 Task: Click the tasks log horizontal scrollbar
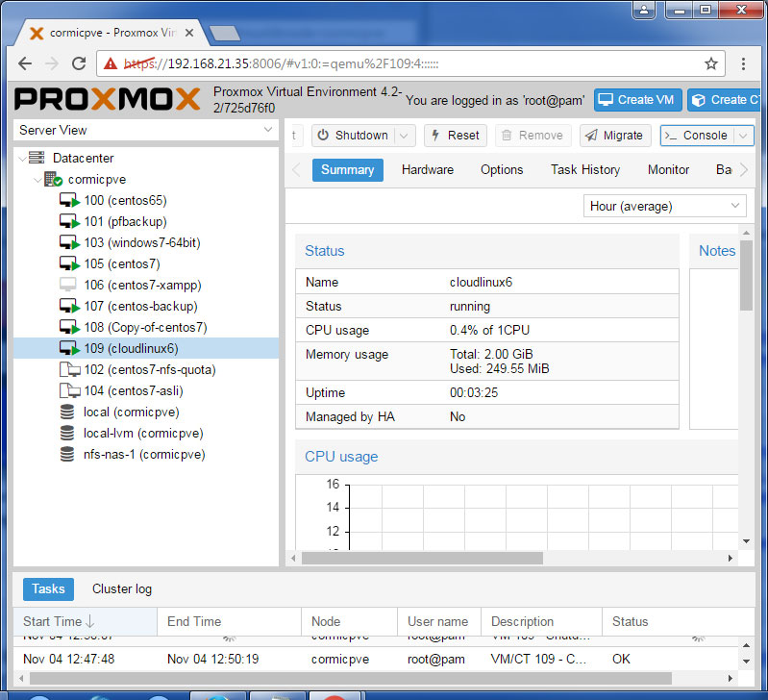tap(351, 679)
